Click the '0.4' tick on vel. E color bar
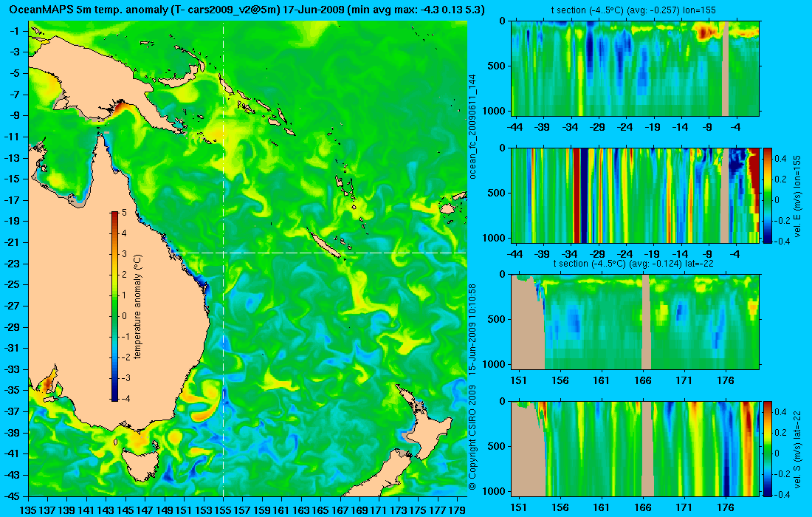This screenshot has width=812, height=517. tap(780, 159)
